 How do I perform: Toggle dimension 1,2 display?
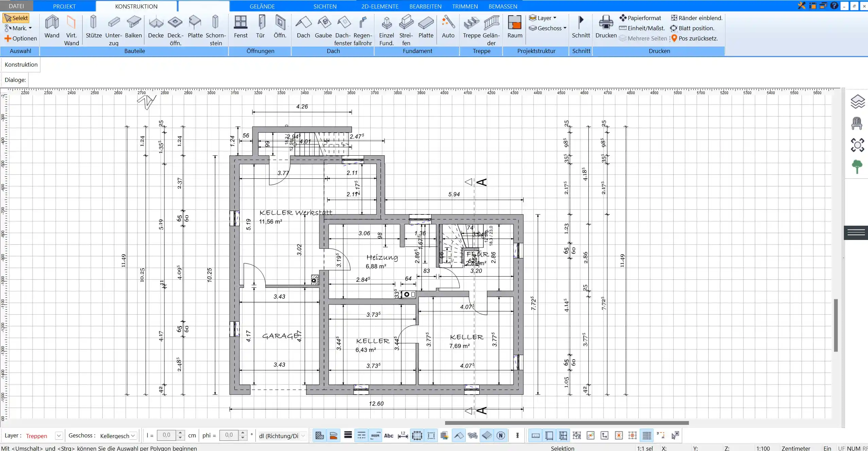pyautogui.click(x=403, y=435)
